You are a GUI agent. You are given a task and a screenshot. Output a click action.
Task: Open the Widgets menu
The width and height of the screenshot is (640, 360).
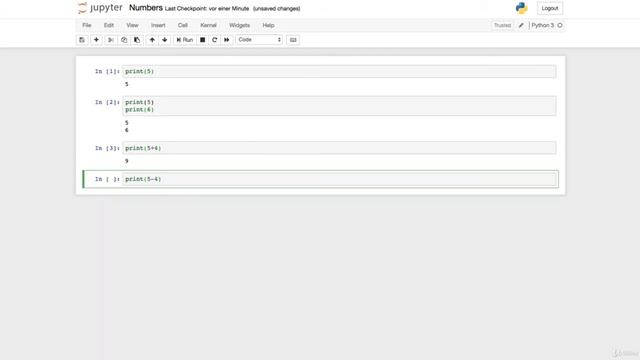tap(239, 25)
